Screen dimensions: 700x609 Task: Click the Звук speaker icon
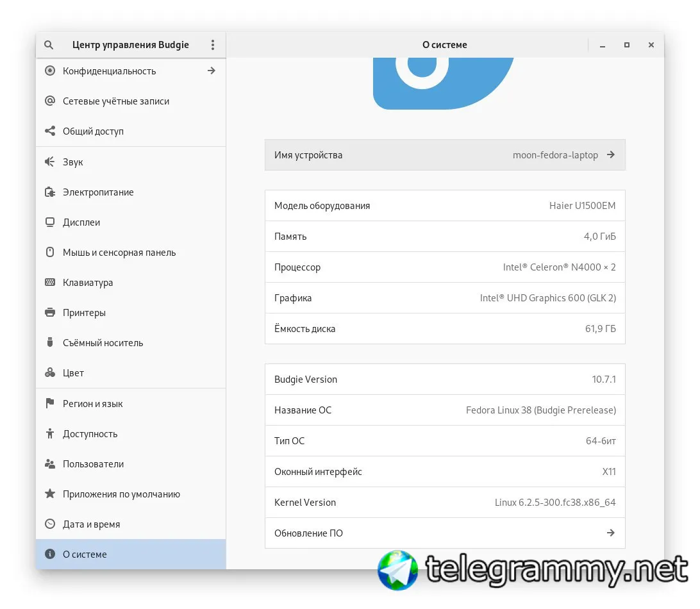pos(50,162)
